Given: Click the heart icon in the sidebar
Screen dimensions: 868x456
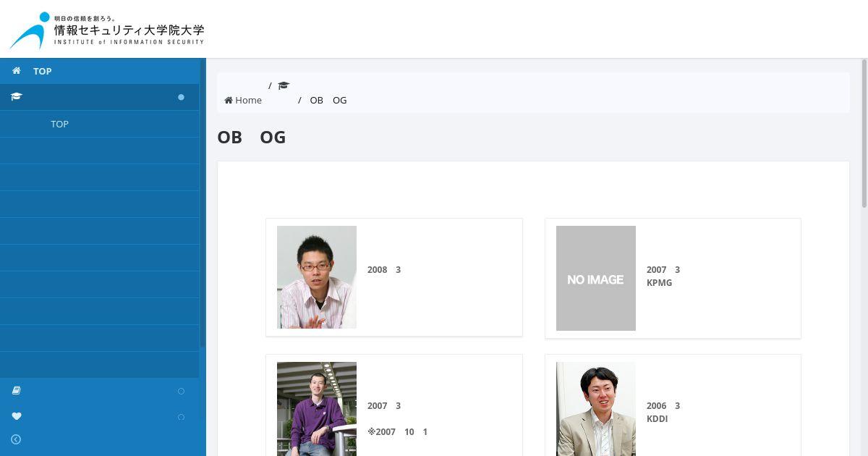Looking at the screenshot, I should [x=17, y=416].
